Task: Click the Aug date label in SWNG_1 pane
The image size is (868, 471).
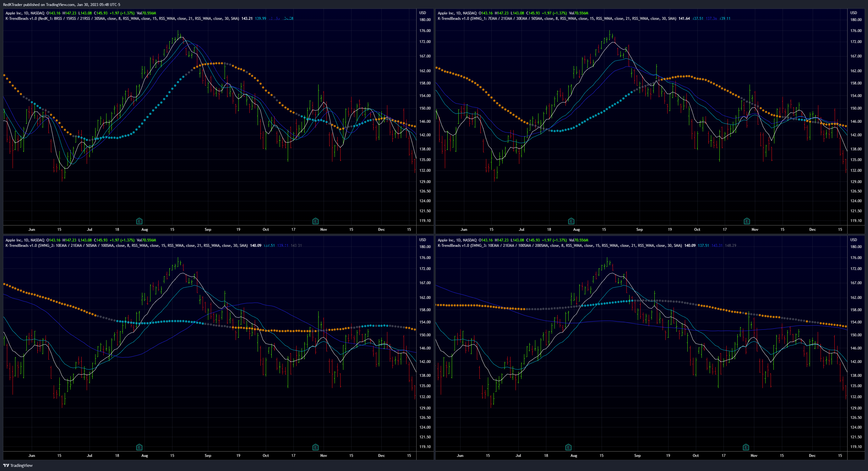Action: point(576,230)
